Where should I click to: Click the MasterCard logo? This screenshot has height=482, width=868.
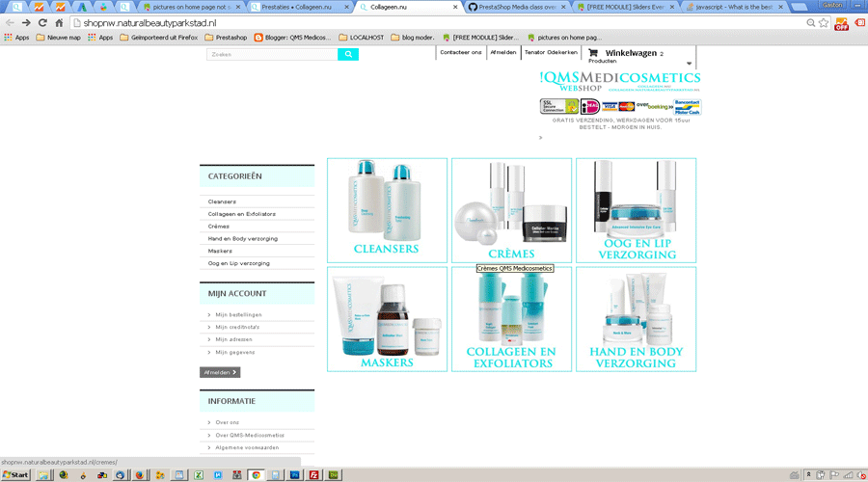[627, 106]
